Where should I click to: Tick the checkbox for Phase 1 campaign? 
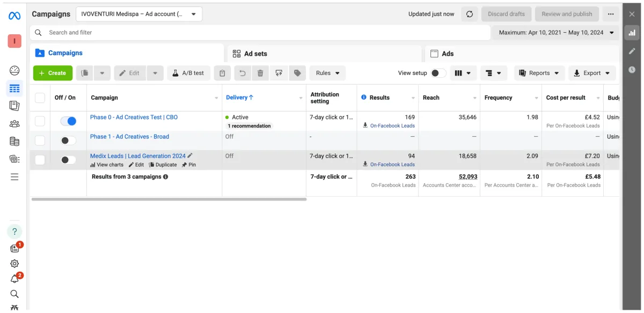click(x=40, y=140)
